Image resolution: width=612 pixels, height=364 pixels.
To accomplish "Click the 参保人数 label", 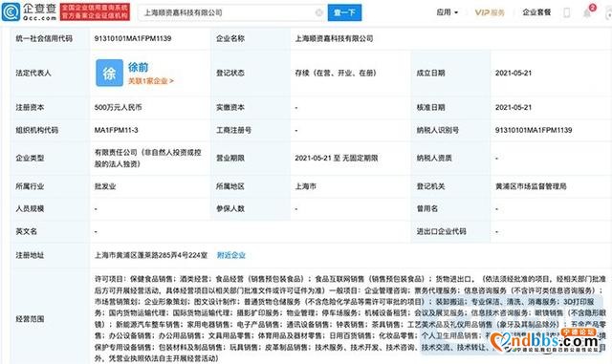I will [x=230, y=208].
